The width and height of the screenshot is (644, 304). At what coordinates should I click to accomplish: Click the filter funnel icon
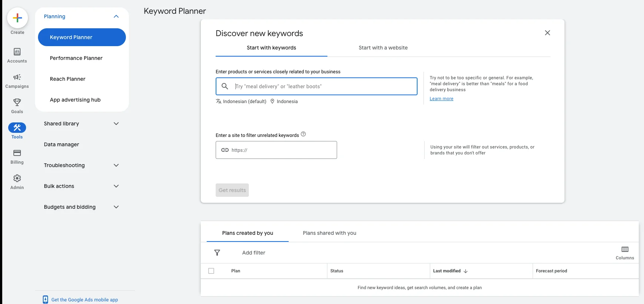pyautogui.click(x=217, y=253)
